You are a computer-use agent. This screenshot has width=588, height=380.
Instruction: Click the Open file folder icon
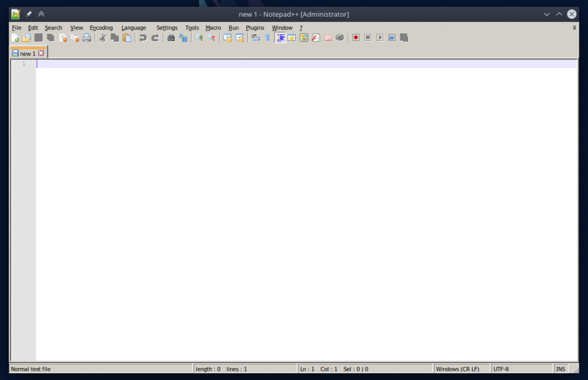[26, 38]
